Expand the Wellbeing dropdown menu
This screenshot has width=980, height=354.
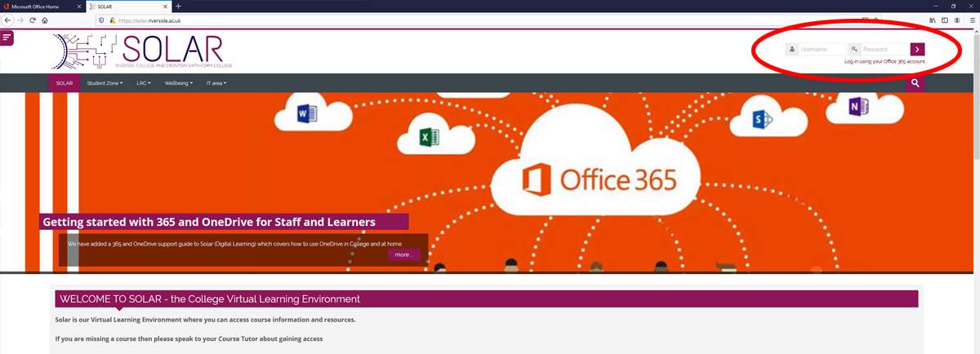179,83
